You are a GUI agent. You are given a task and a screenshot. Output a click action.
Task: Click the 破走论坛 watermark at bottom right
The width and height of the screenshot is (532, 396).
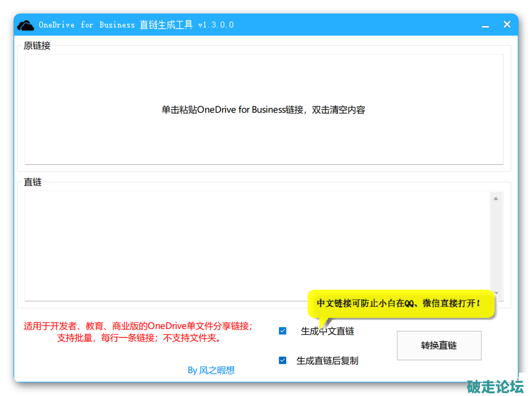pos(495,386)
